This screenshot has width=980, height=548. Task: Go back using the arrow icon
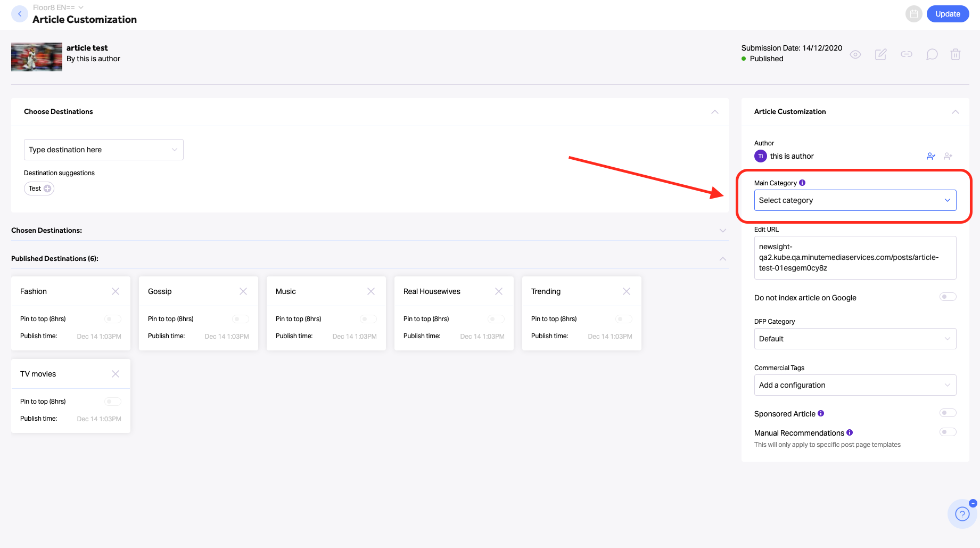point(20,14)
